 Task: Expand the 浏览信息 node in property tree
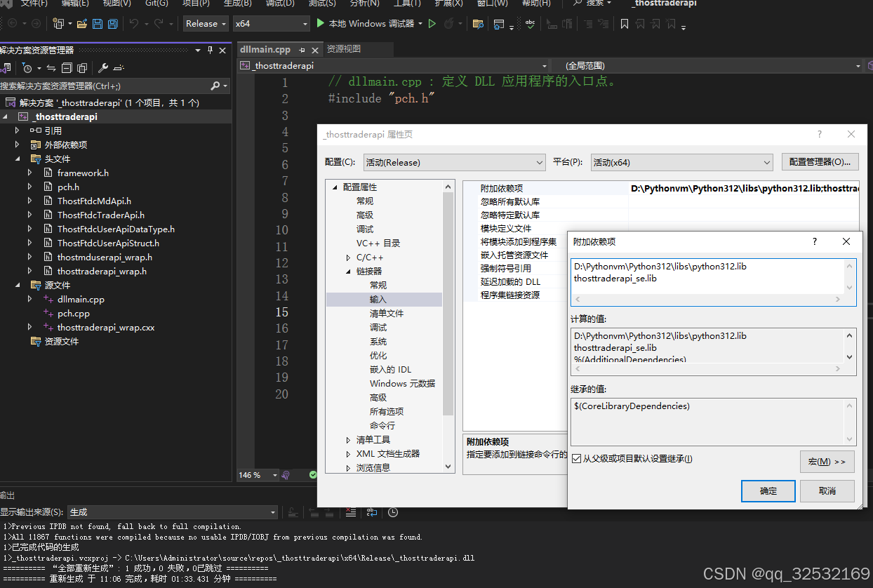348,468
